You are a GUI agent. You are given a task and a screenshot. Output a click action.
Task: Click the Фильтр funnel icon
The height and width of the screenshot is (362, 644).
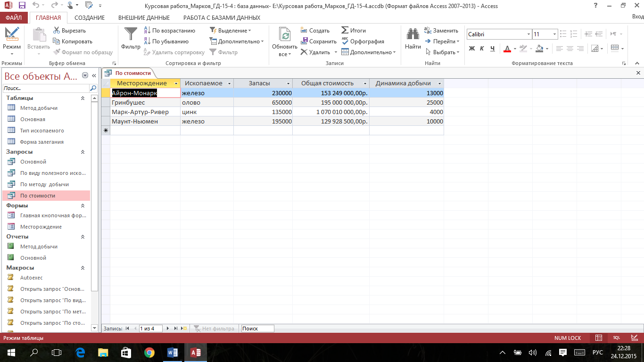pyautogui.click(x=131, y=38)
